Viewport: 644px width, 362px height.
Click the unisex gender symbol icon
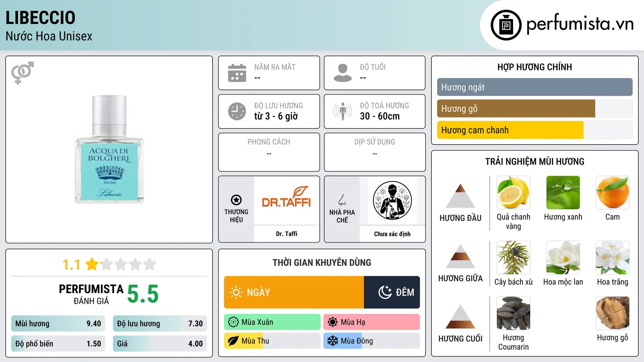22,73
